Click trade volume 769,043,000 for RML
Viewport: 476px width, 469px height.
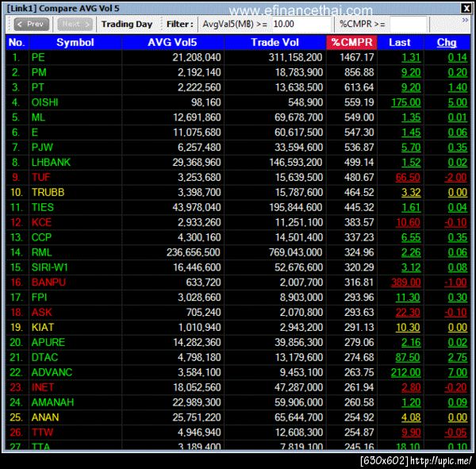pos(296,252)
